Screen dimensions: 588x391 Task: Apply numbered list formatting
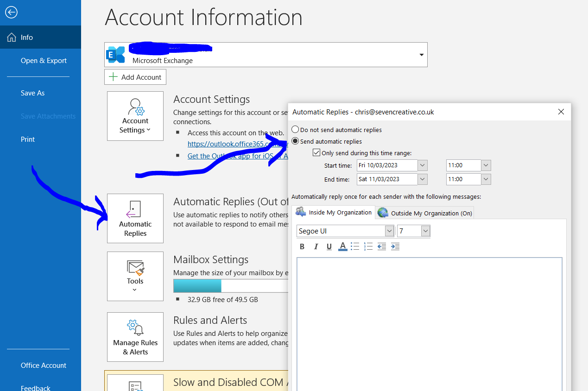coord(368,246)
